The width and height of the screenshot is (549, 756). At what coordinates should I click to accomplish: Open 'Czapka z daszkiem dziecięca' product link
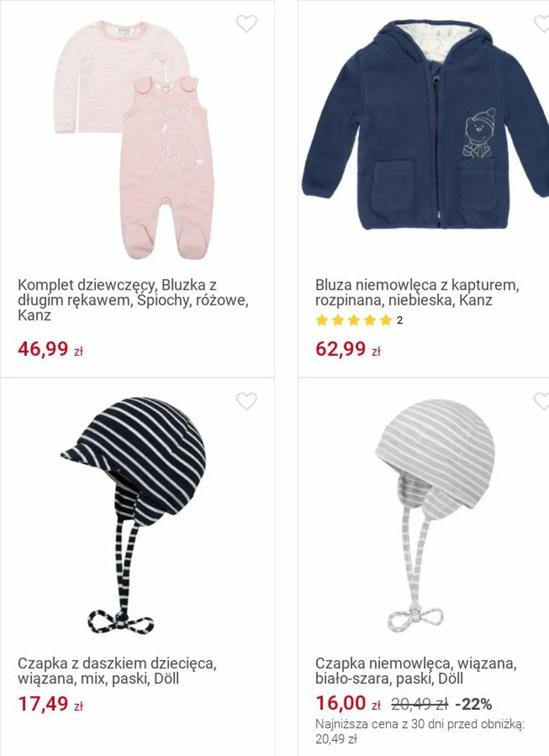point(117,671)
